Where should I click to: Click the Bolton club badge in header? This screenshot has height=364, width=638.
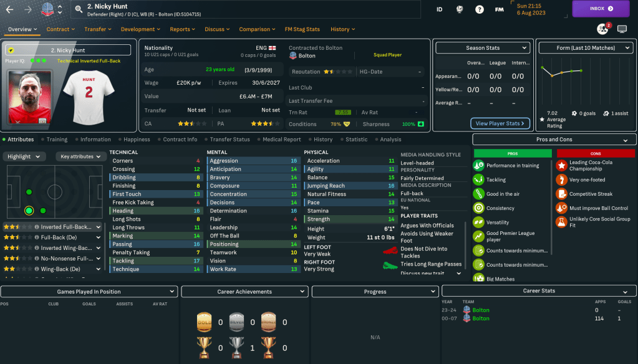pyautogui.click(x=47, y=9)
